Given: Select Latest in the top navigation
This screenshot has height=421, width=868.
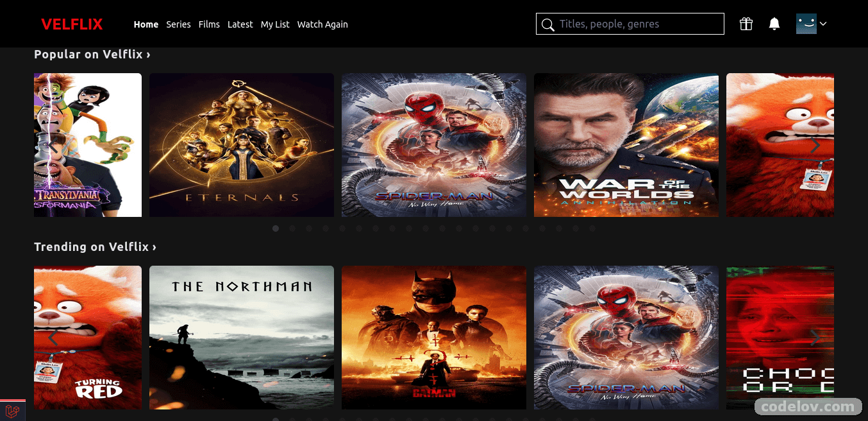Looking at the screenshot, I should pyautogui.click(x=240, y=24).
